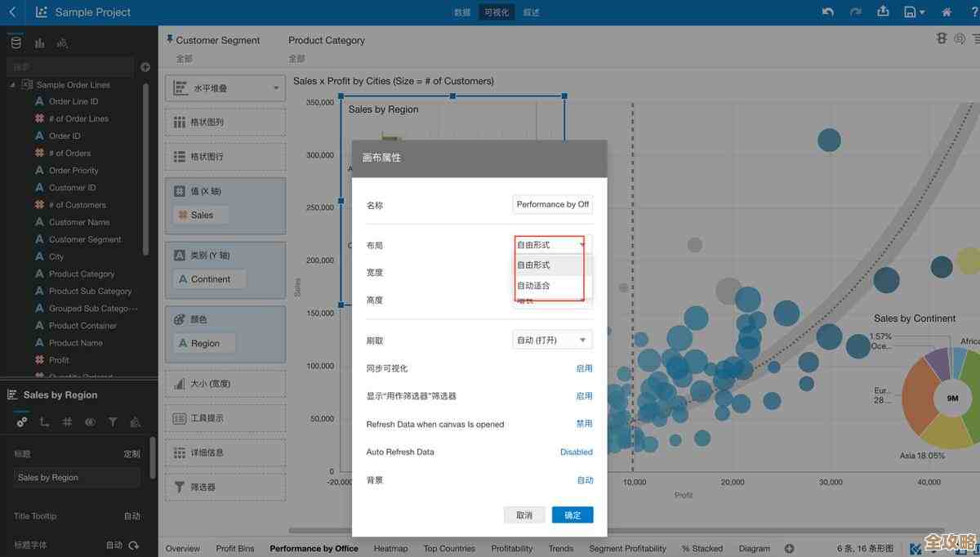Click the home icon in header
The height and width of the screenshot is (557, 980).
click(x=947, y=12)
